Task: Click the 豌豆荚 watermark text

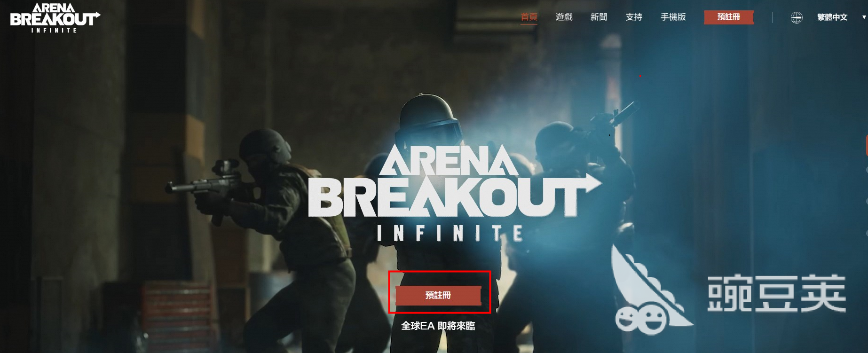Action: click(777, 294)
